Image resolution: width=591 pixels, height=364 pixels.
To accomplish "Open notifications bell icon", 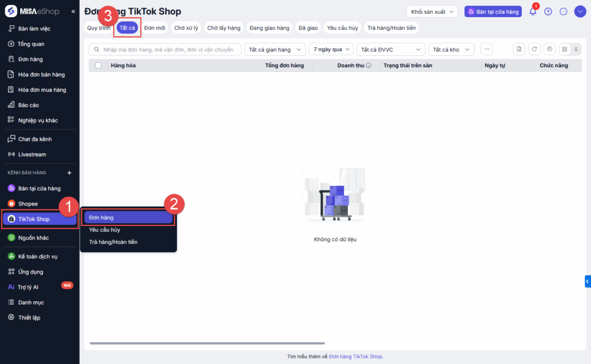I will 533,12.
